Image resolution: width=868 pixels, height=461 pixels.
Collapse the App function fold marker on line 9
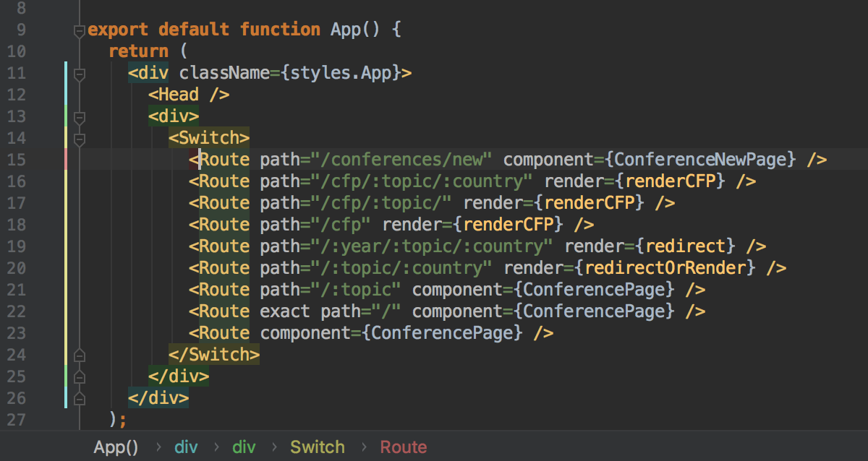pos(79,31)
